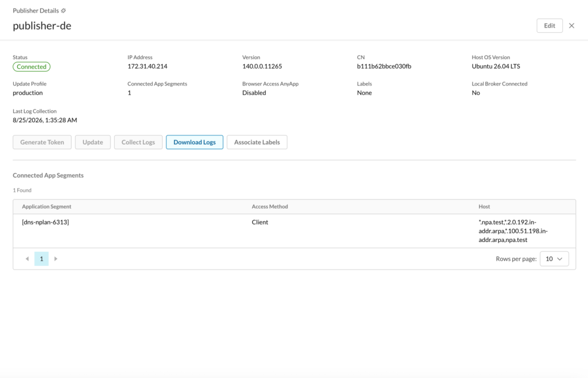
Task: Download Logs for this publisher
Action: click(x=195, y=142)
